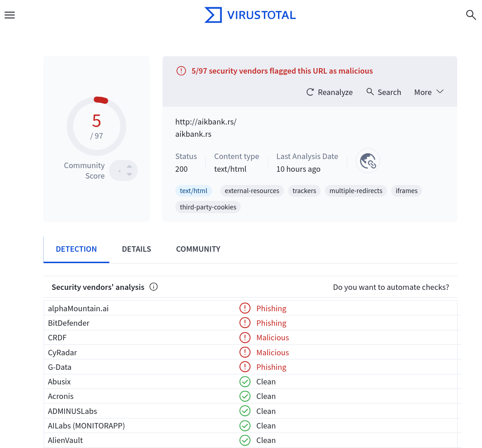
Task: Click the globe link icon
Action: pyautogui.click(x=368, y=161)
